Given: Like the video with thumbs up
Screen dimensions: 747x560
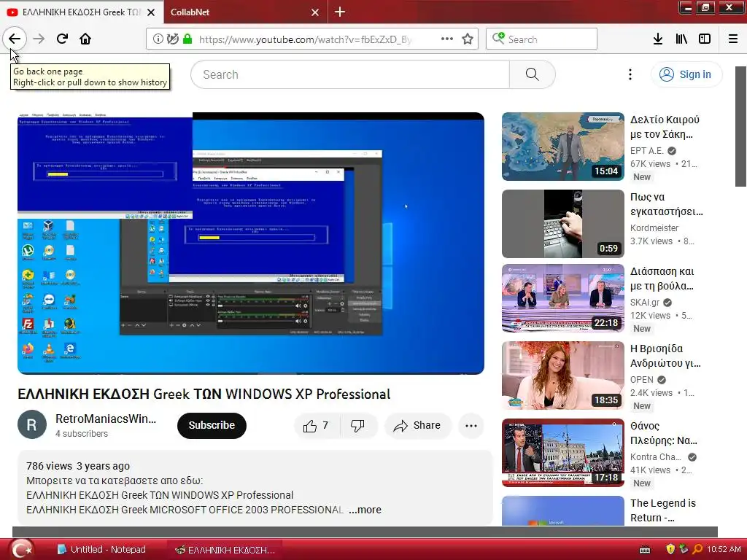Looking at the screenshot, I should point(317,425).
